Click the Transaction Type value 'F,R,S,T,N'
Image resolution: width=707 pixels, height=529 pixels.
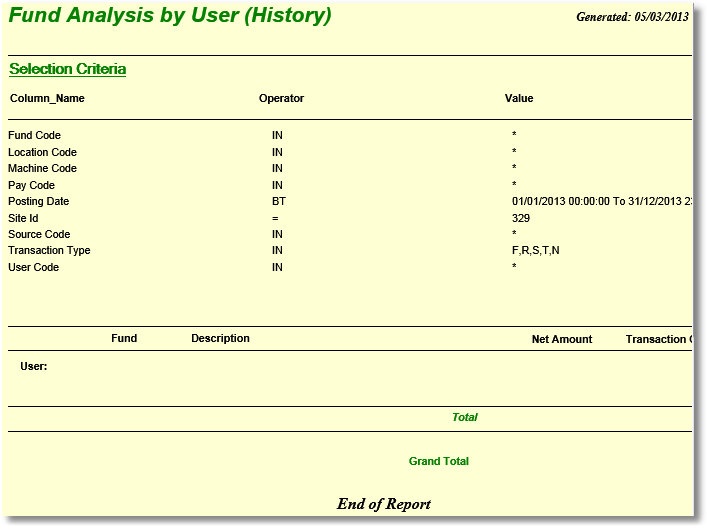tap(536, 250)
